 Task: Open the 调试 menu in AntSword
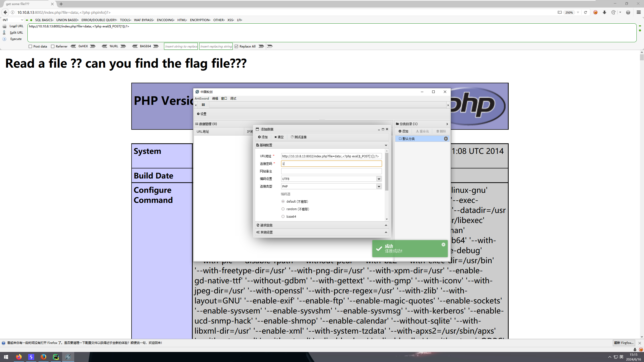pos(233,99)
